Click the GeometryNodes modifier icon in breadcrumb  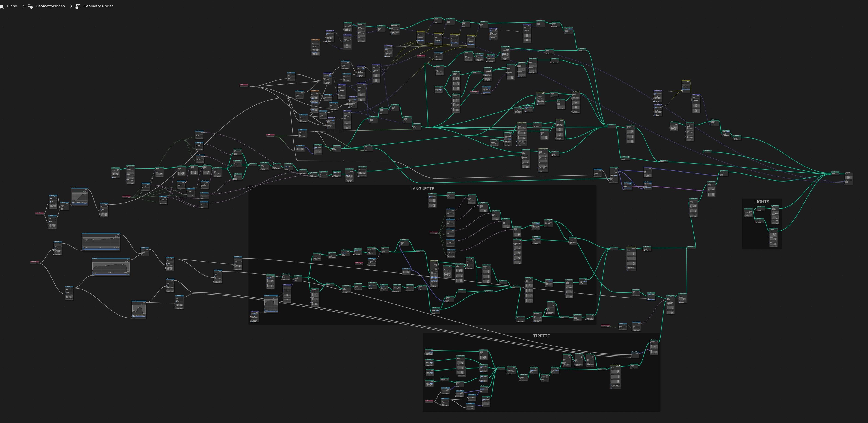tap(30, 6)
